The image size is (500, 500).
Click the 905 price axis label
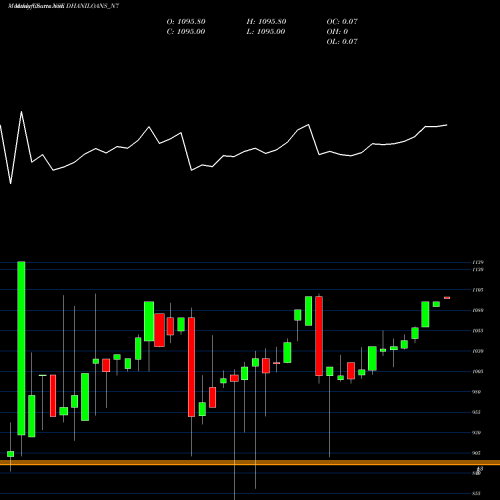(x=477, y=453)
